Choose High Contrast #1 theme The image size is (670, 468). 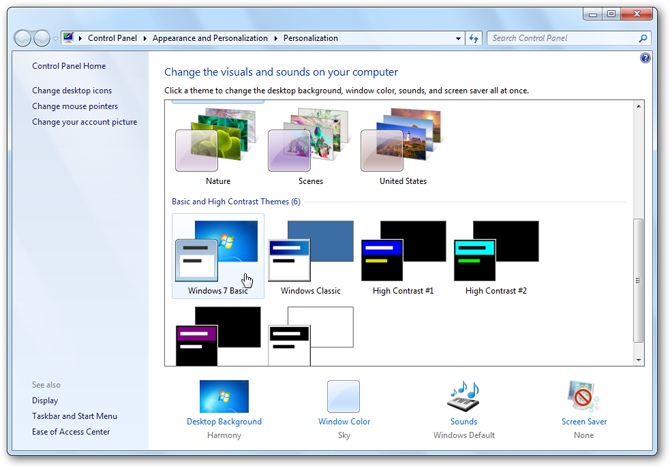pyautogui.click(x=403, y=256)
